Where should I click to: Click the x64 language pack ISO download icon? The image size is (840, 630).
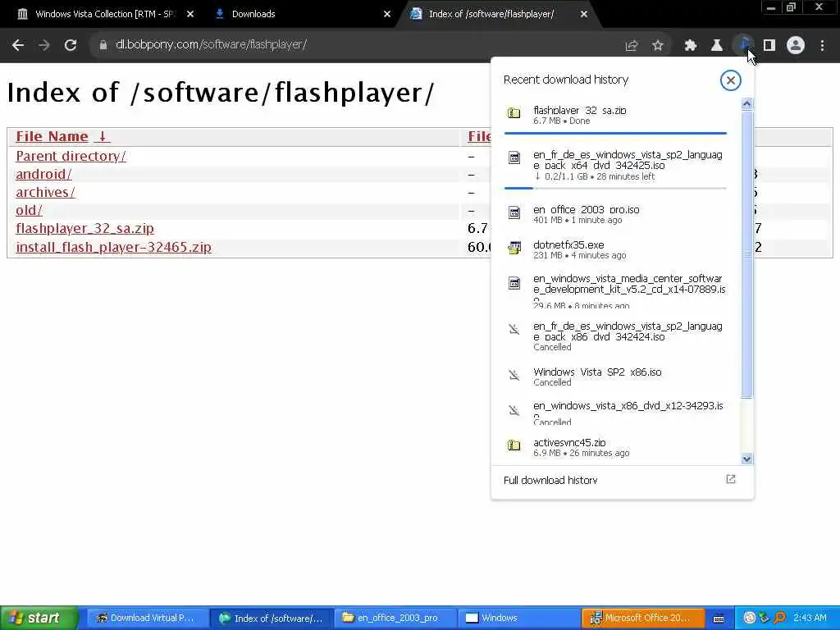[x=514, y=158]
